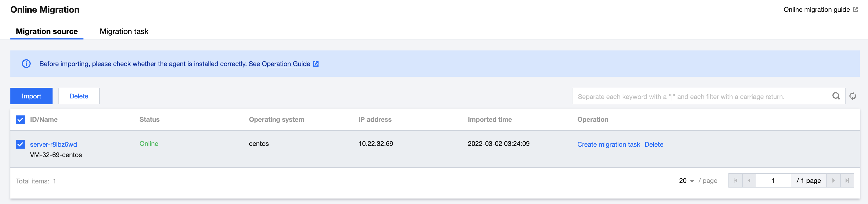Click the keyword search input field
The image size is (868, 204).
tap(701, 97)
